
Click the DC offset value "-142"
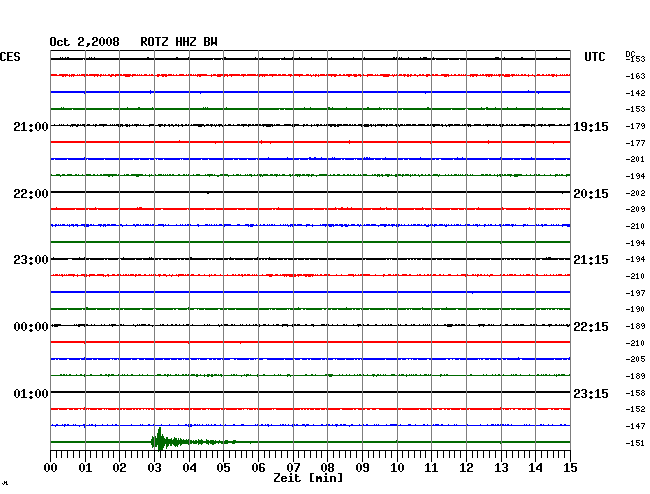[x=635, y=93]
